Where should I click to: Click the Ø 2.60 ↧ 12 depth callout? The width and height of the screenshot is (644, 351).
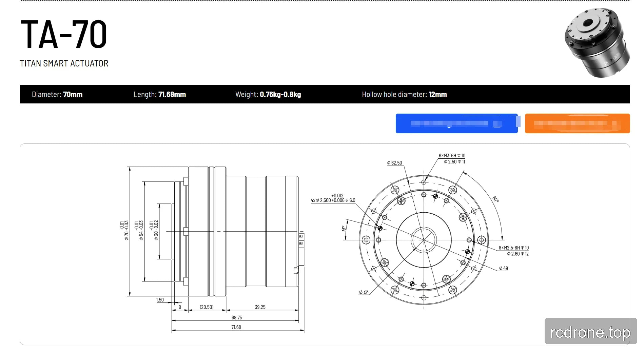click(x=518, y=254)
